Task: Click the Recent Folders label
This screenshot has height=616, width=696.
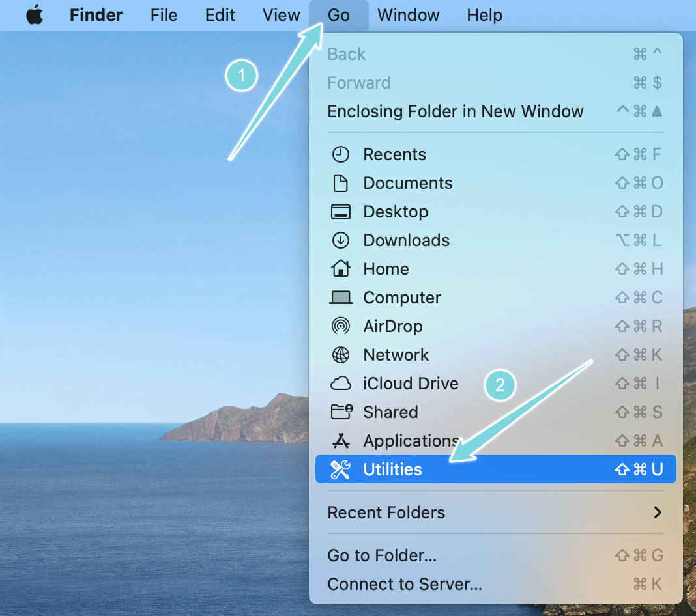Action: [386, 512]
